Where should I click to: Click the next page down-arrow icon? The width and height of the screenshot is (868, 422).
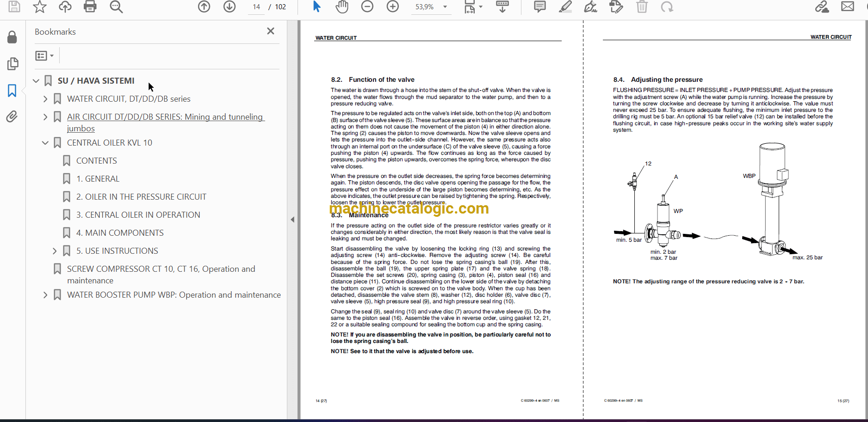pos(229,7)
